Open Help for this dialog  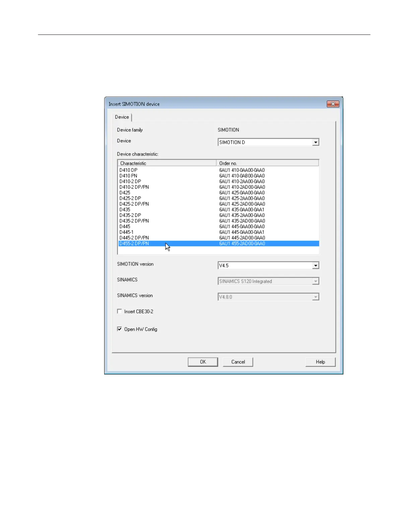pos(320,362)
